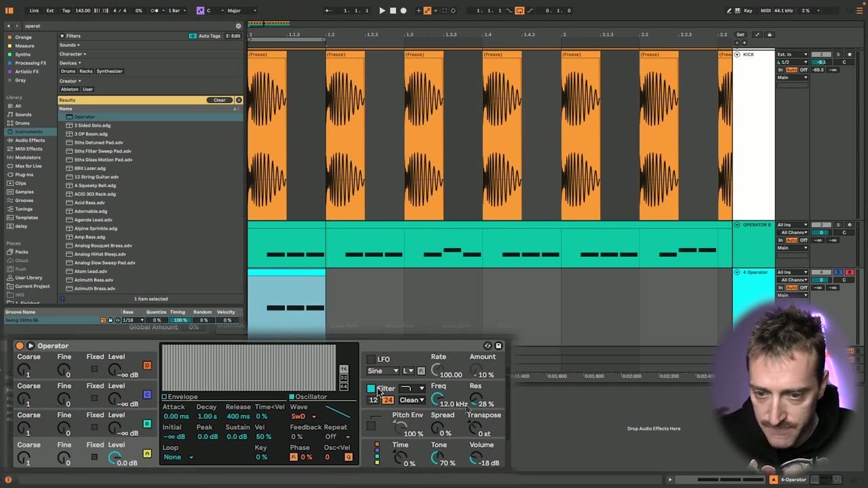Toggle the arrangement loop switch
Image resolution: width=868 pixels, height=488 pixels.
coord(519,10)
